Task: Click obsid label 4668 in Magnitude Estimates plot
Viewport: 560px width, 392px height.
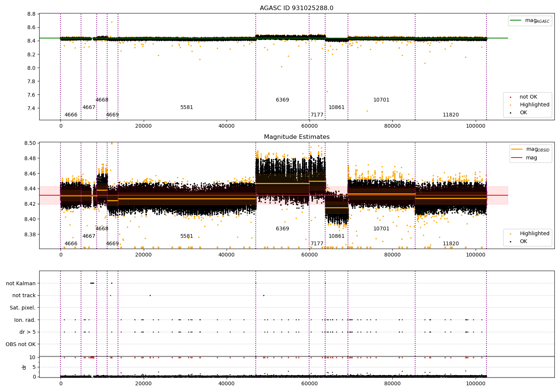Action: 102,229
